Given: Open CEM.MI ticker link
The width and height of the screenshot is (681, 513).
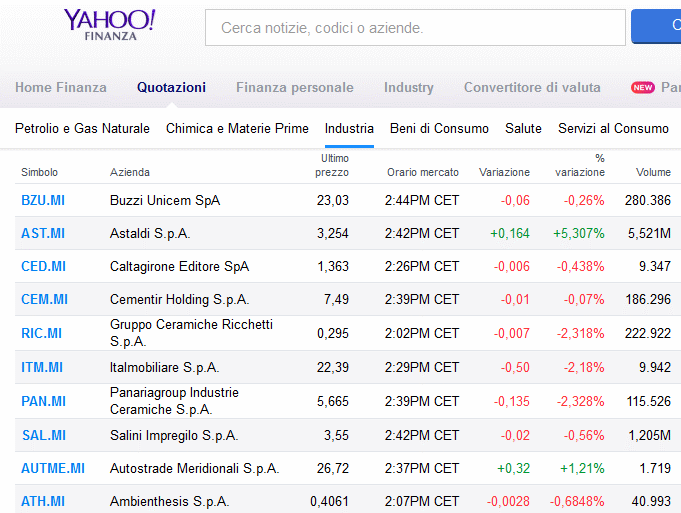Looking at the screenshot, I should (x=44, y=299).
